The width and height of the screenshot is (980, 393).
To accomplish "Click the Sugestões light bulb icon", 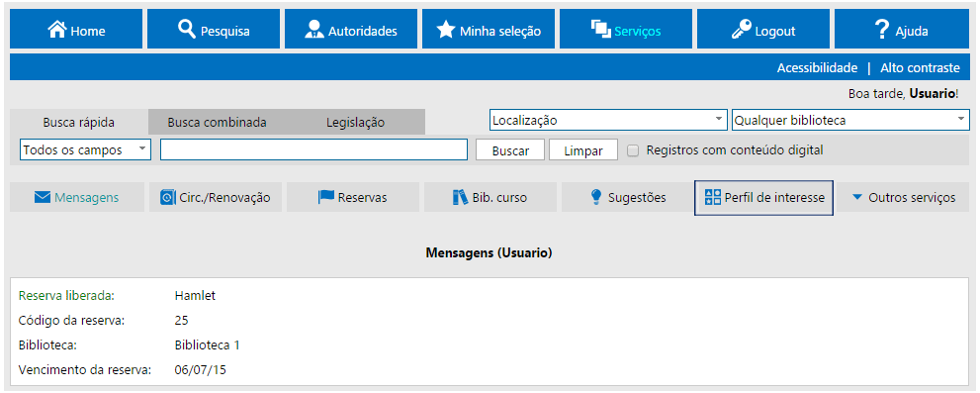I will [595, 197].
